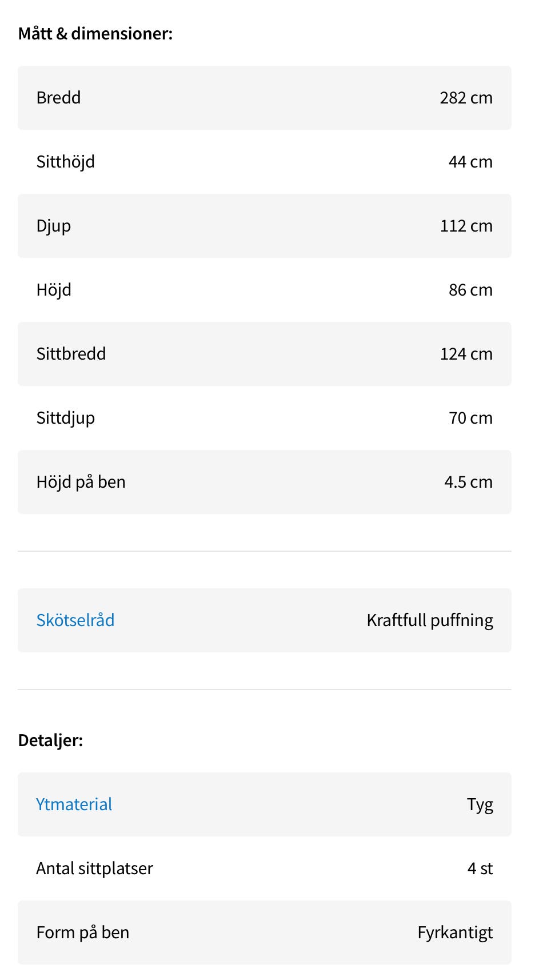Click the 'Detaljer:' heading
539x980 pixels.
(x=51, y=740)
